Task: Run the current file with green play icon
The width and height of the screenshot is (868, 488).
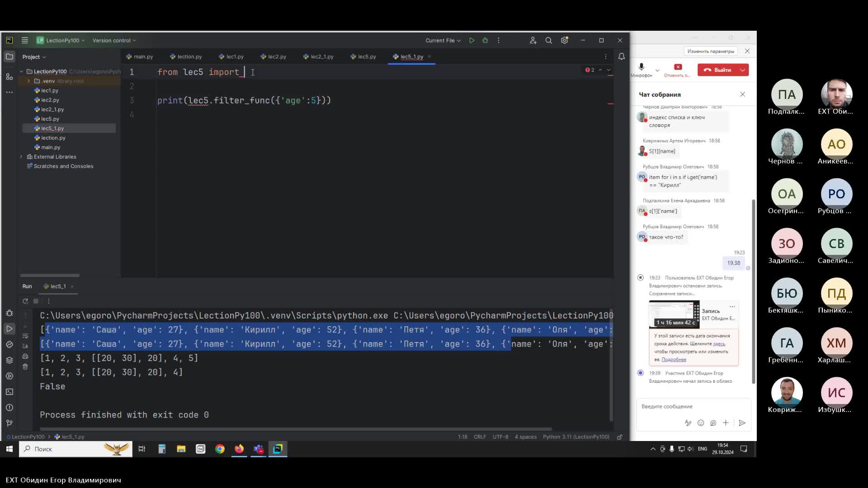Action: pos(472,40)
